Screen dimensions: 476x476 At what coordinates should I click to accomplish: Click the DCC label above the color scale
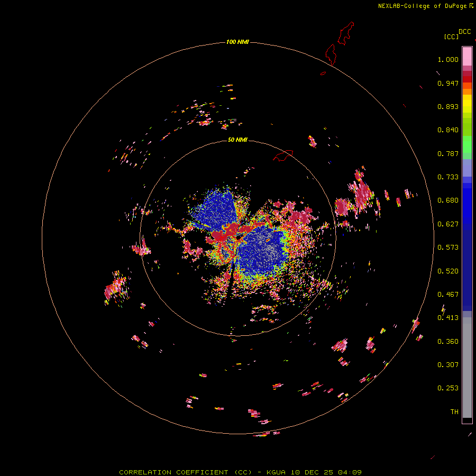pyautogui.click(x=465, y=32)
